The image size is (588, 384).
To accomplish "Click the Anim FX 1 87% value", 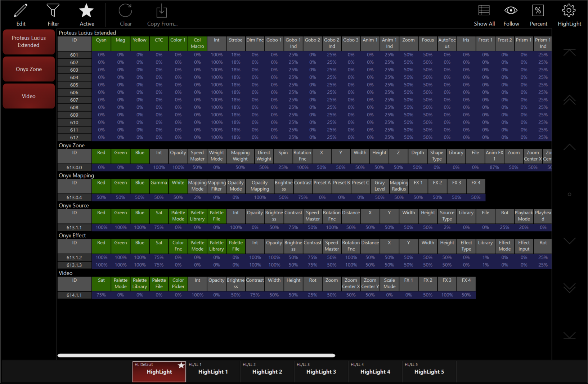I will click(494, 168).
